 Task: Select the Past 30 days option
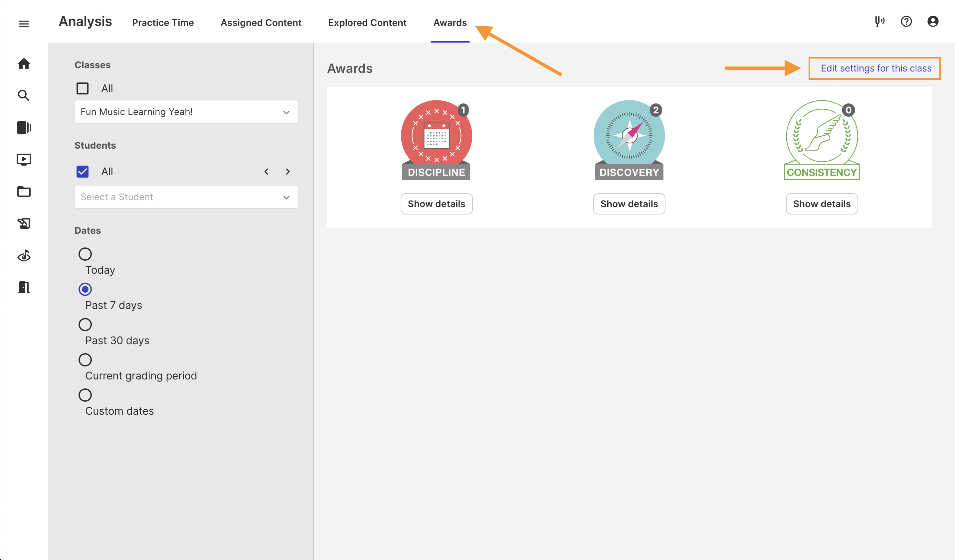[x=85, y=324]
